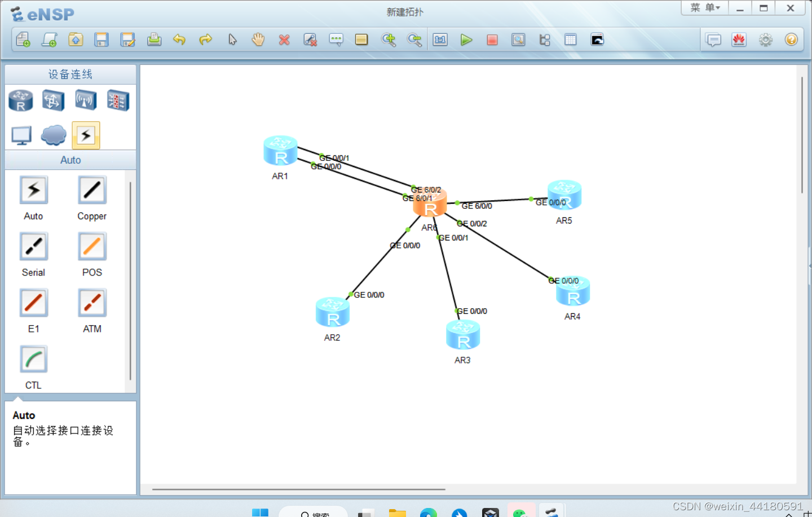Reset zoom to 1:1 scale
Screen dimensions: 812x517
(x=440, y=40)
